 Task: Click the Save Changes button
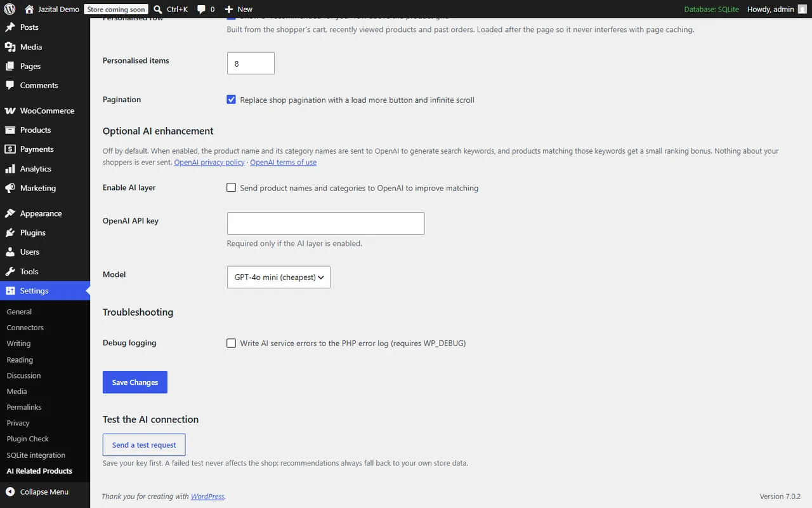(x=135, y=382)
